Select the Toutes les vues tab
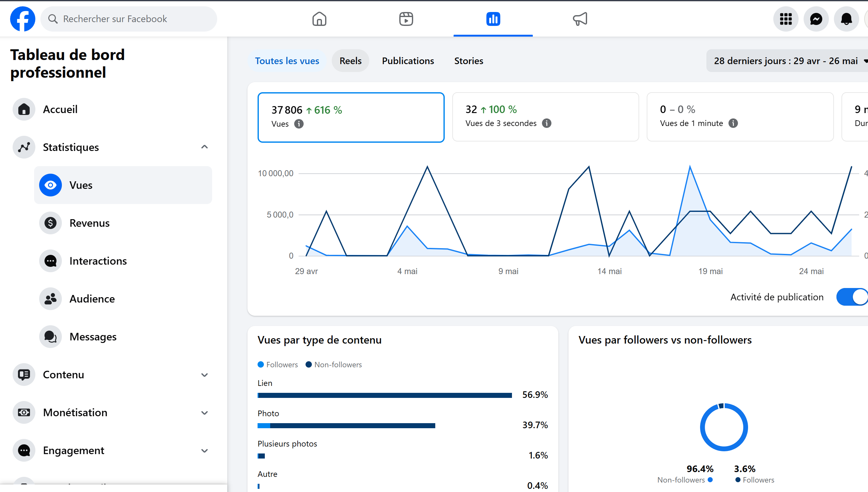 coord(287,61)
